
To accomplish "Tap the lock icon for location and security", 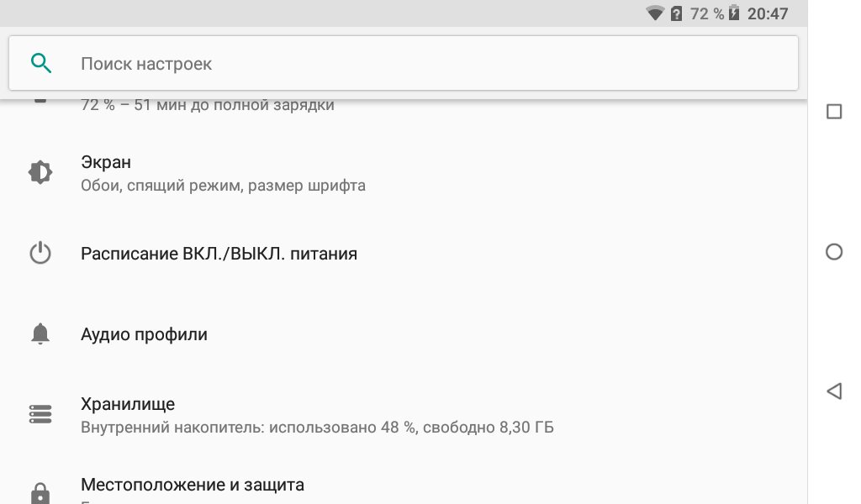I will [40, 492].
